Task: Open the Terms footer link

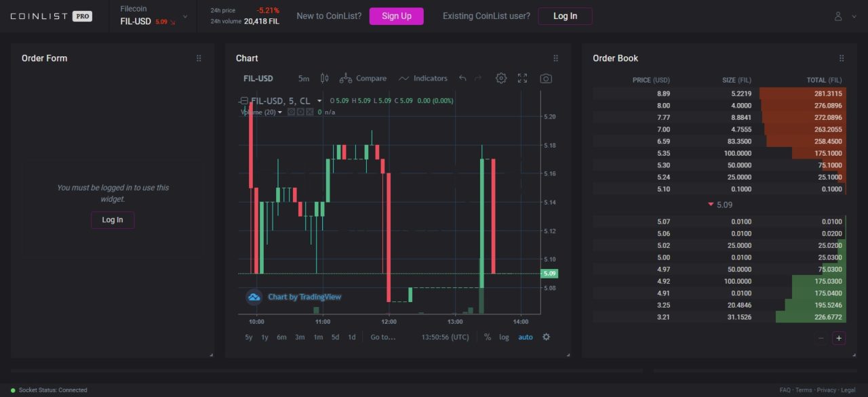Action: click(804, 390)
